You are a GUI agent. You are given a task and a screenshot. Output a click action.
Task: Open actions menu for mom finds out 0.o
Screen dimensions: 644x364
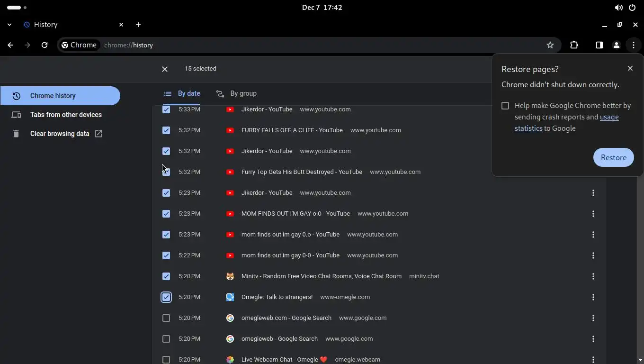pos(593,235)
